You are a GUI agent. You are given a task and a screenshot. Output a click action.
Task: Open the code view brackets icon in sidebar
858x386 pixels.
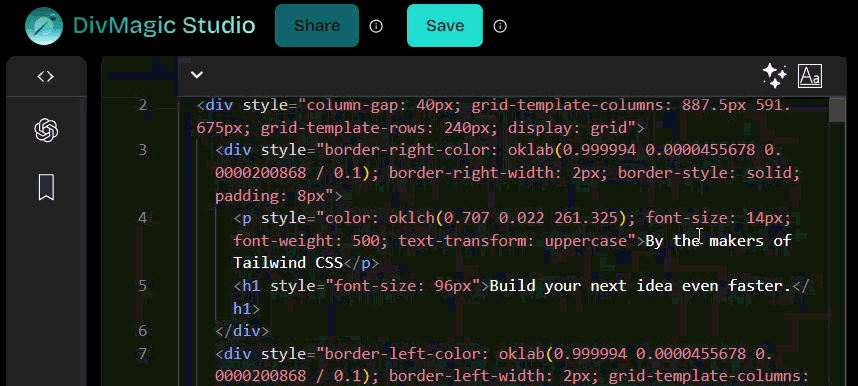pos(46,77)
